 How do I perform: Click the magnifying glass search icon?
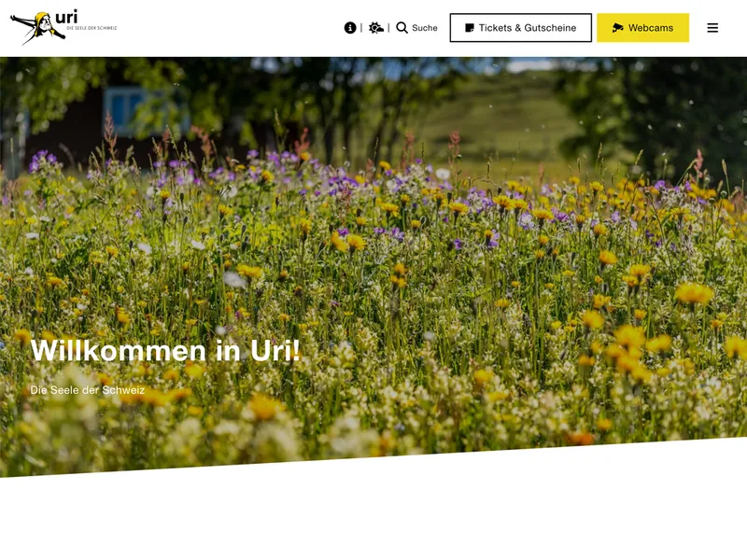[x=402, y=28]
